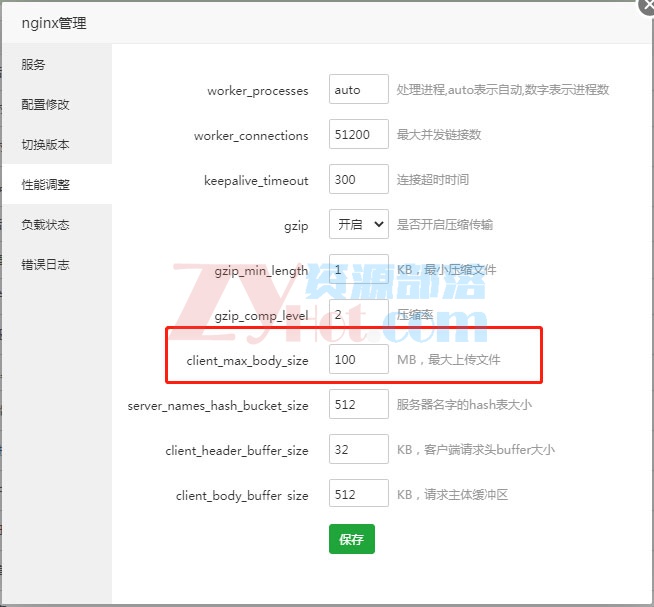
Task: Click the KB，客户端请求头buffer大小 description
Action: tap(475, 449)
